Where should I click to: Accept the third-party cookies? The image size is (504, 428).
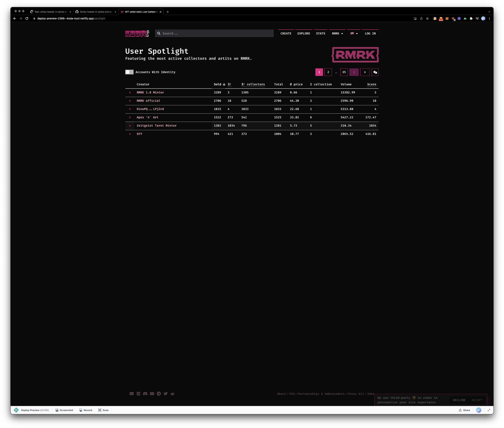tap(477, 400)
